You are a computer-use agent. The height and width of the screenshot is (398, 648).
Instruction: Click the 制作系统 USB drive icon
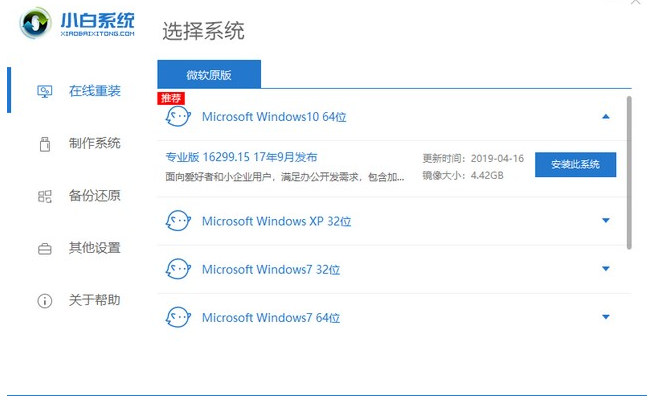(x=45, y=144)
